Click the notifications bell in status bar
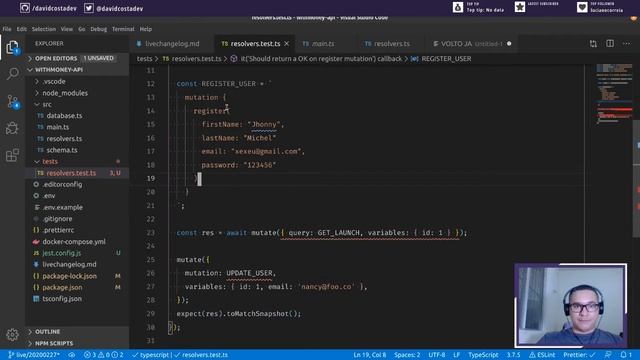Image resolution: width=640 pixels, height=360 pixels. click(x=626, y=355)
